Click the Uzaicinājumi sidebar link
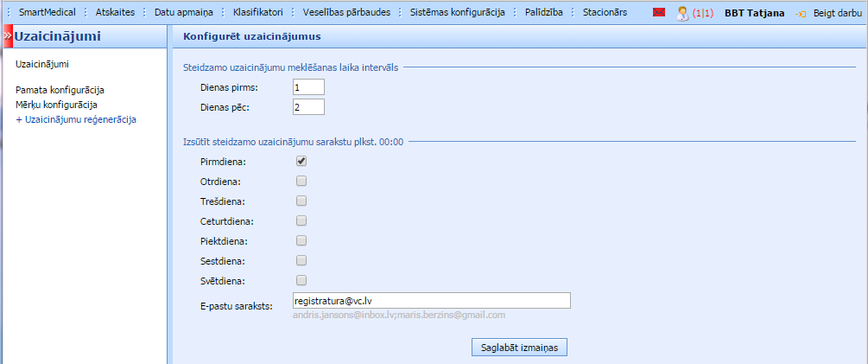This screenshot has height=364, width=868. (x=41, y=64)
